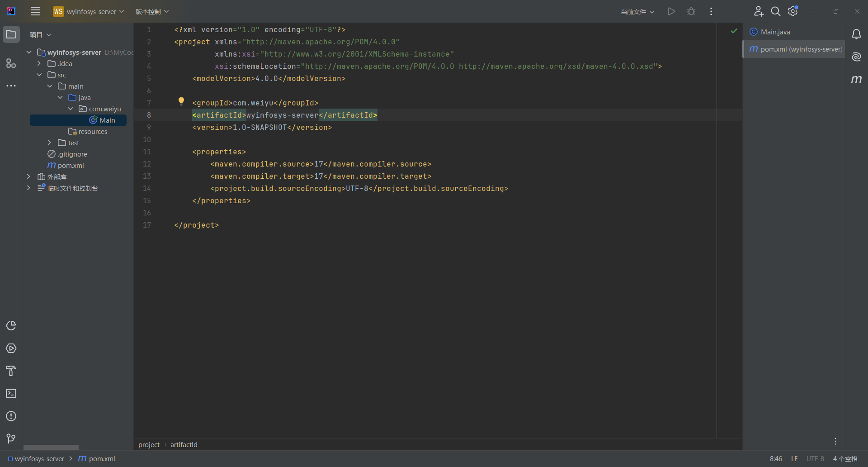
Task: Open the Services tool window
Action: coord(11,348)
